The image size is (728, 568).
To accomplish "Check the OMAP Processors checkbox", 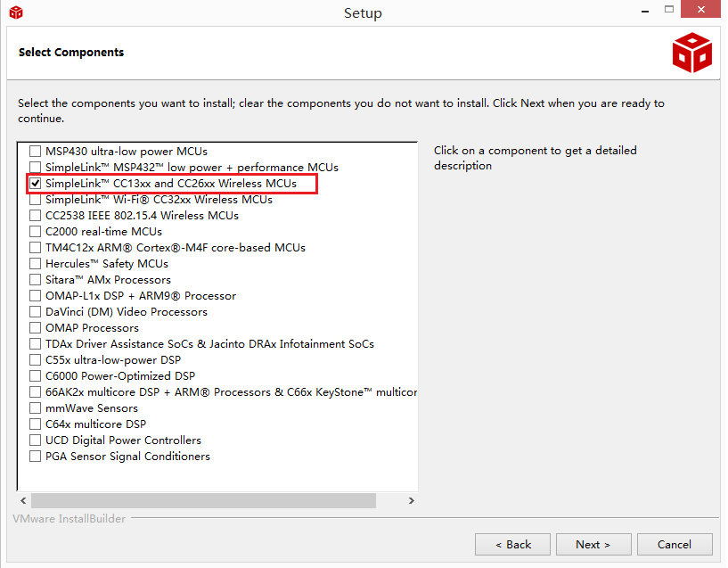I will (x=35, y=328).
